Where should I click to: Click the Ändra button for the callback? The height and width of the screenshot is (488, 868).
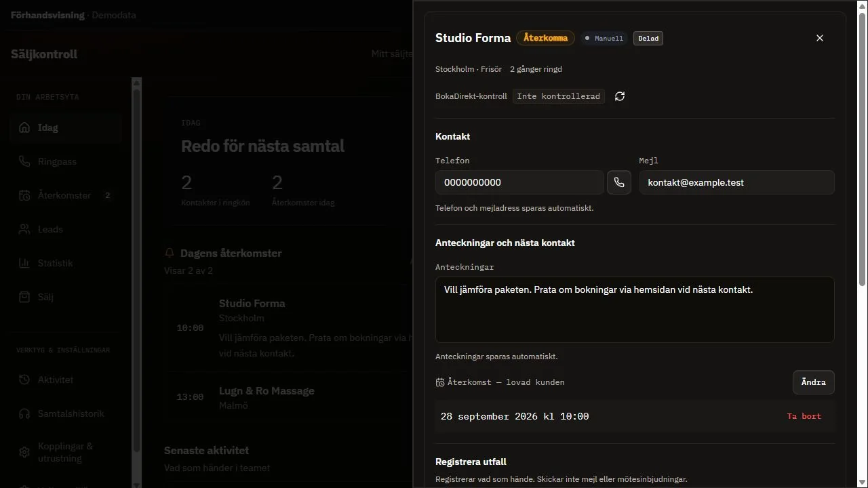click(813, 382)
